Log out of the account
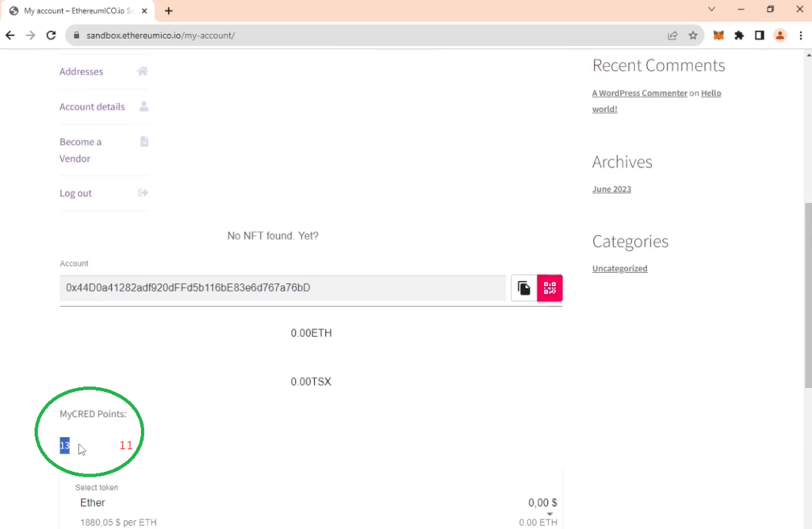The height and width of the screenshot is (529, 812). 75,193
